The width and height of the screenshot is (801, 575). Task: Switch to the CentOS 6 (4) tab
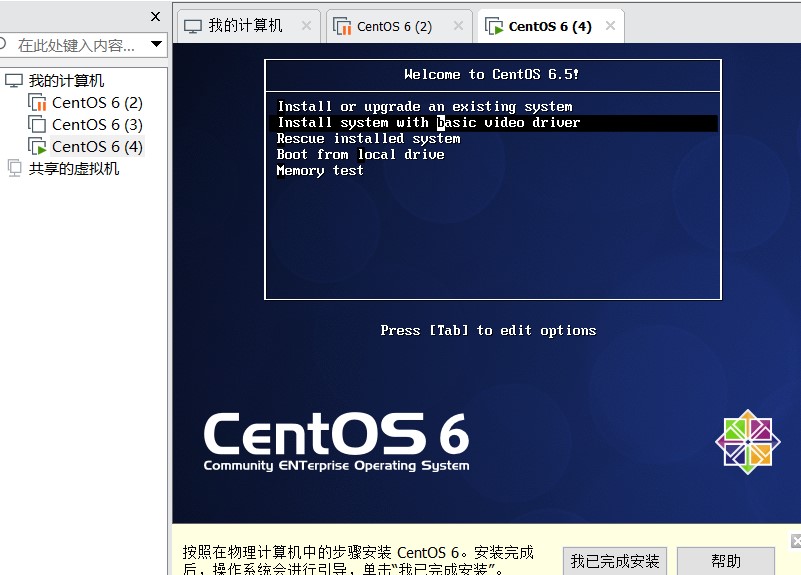coord(550,26)
